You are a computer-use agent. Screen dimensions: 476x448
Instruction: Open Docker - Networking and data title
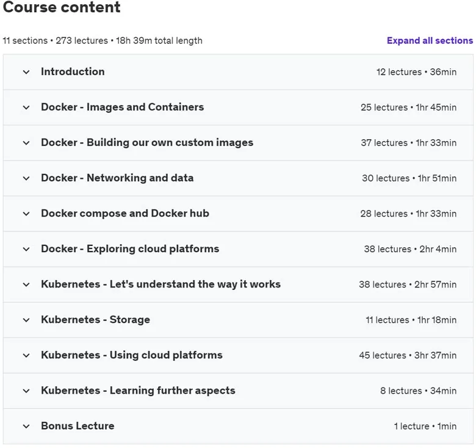coord(117,178)
